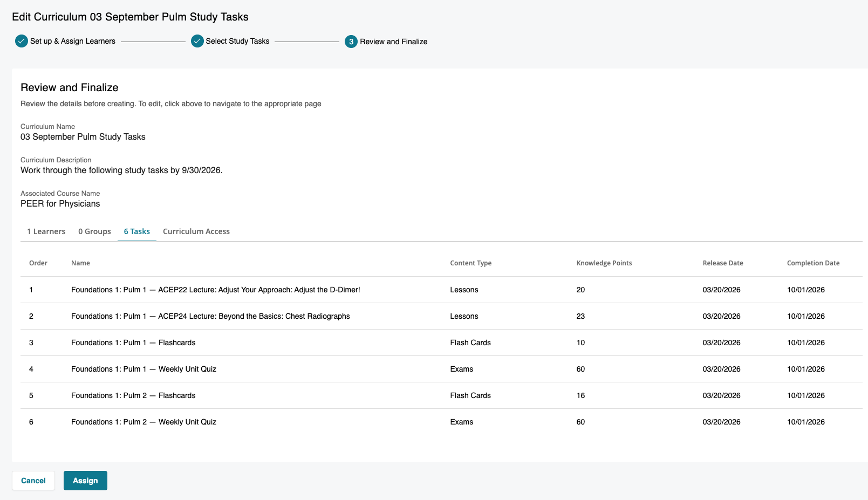
Task: Click the Set up & Assign Learners checkmark icon
Action: click(x=22, y=41)
